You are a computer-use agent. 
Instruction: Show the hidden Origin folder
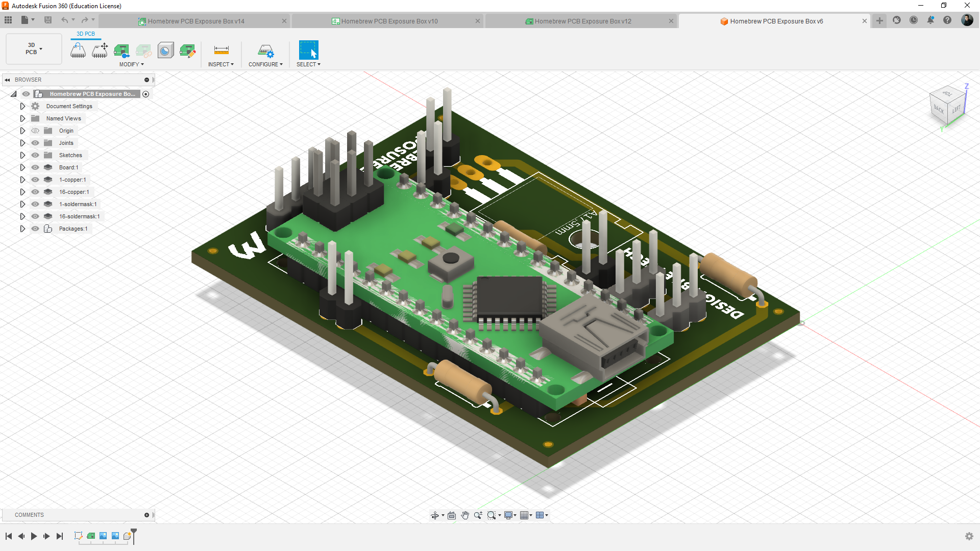[x=35, y=131]
